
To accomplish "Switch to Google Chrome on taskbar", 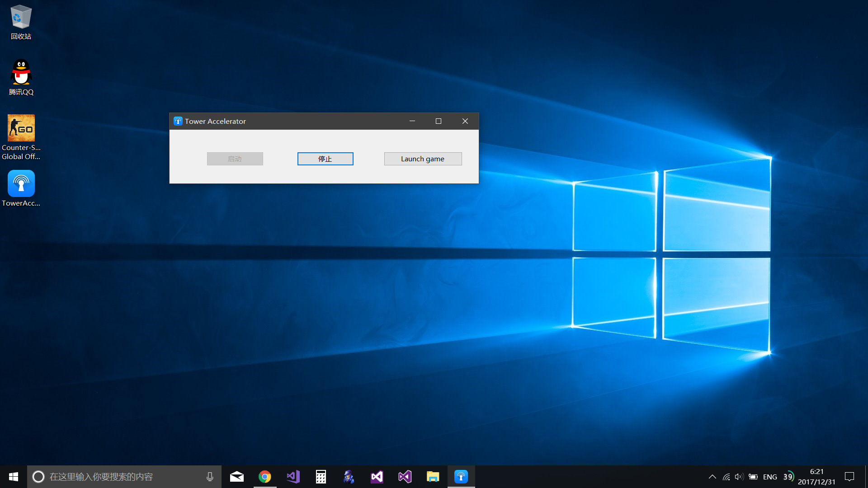I will pyautogui.click(x=265, y=477).
